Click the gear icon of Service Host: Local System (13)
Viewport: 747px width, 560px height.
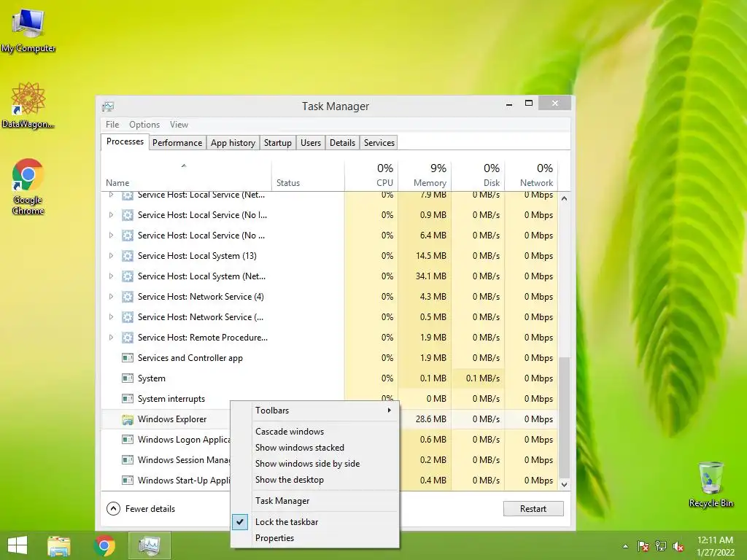[x=127, y=256]
